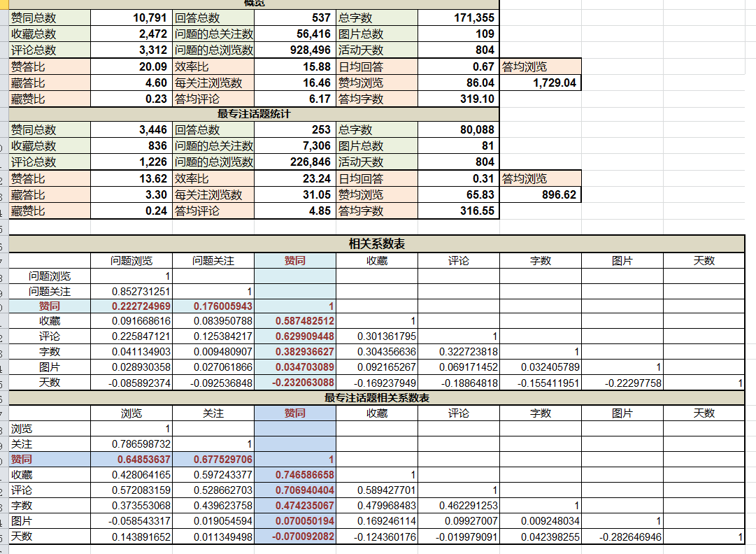Click the image total value 109
Viewport: 756px width, 554px height.
(458, 34)
